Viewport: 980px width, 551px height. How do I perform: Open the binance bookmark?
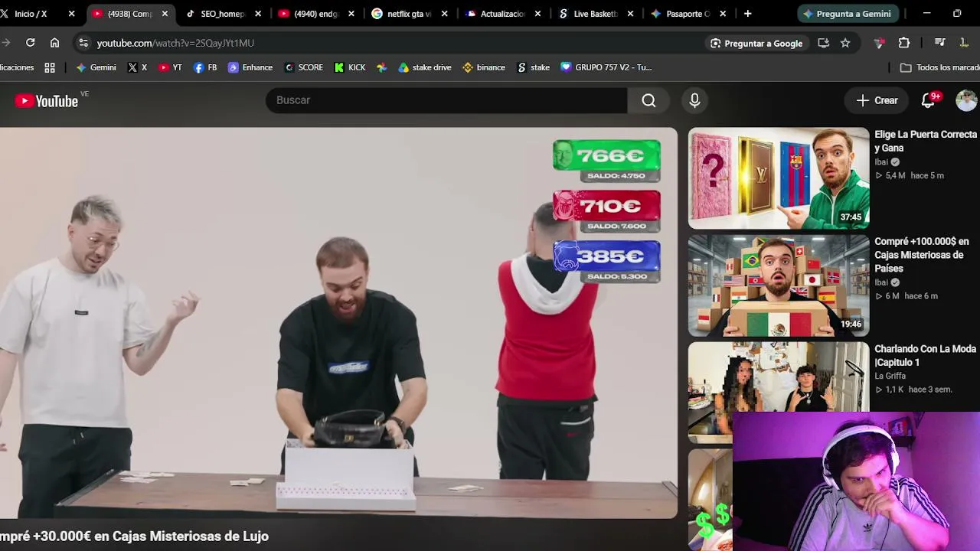pyautogui.click(x=484, y=67)
